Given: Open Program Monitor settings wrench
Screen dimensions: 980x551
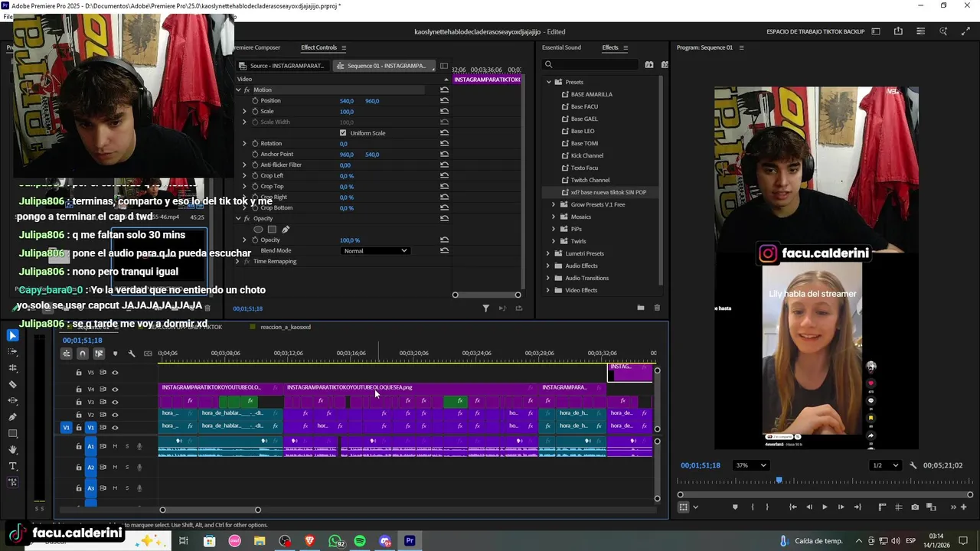Looking at the screenshot, I should tap(913, 465).
